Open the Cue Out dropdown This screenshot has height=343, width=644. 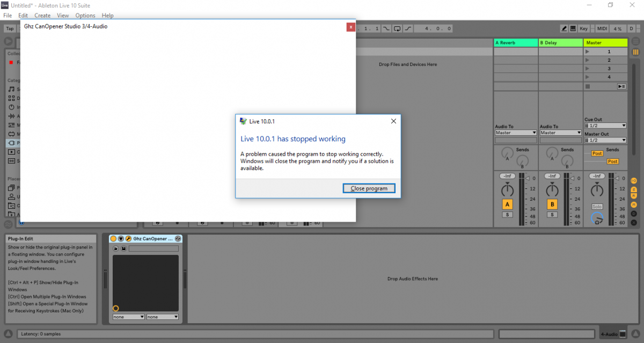click(605, 126)
